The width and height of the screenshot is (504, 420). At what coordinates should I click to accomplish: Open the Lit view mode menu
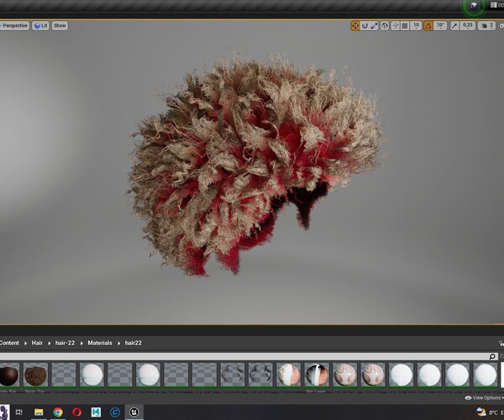point(40,26)
